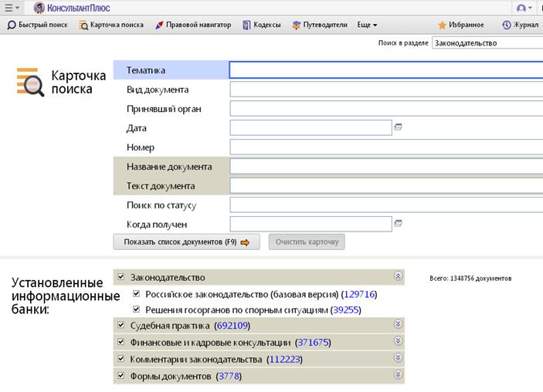Viewport: 543px width, 392px height.
Task: Click the КонсультантПлюс logo icon
Action: pos(39,8)
